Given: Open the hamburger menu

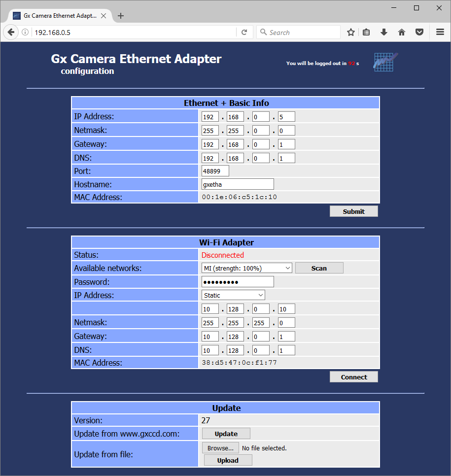Looking at the screenshot, I should [440, 32].
